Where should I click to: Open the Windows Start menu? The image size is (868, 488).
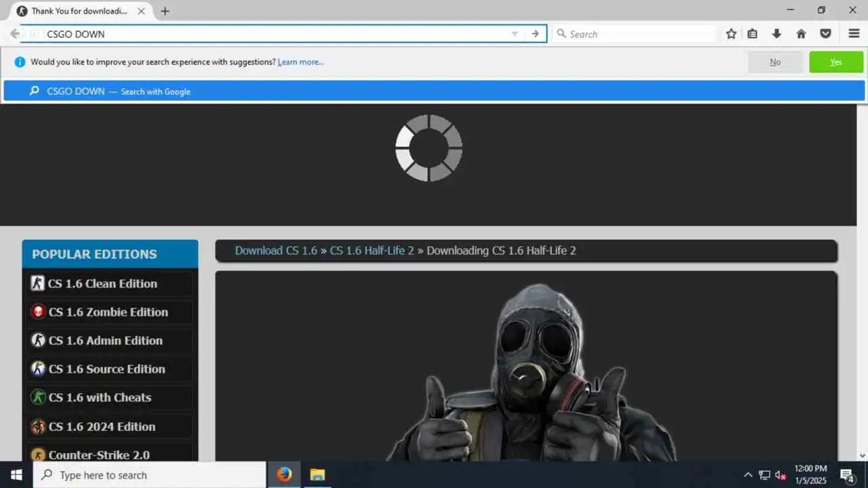point(16,475)
